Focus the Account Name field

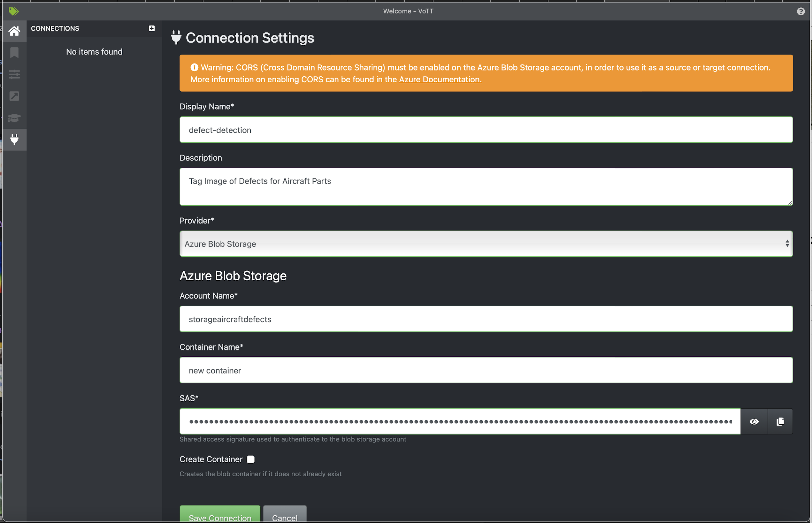[x=486, y=319]
